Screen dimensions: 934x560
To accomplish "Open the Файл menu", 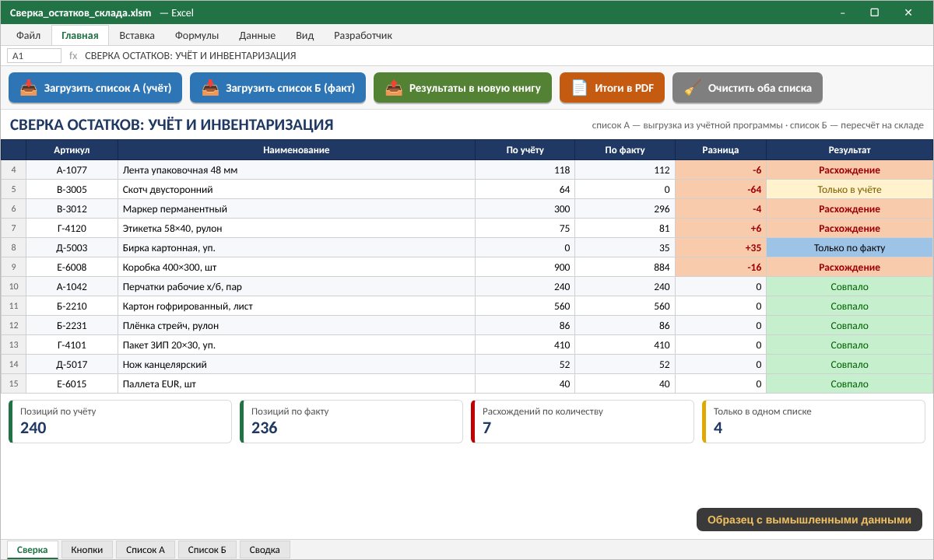I will pyautogui.click(x=29, y=35).
